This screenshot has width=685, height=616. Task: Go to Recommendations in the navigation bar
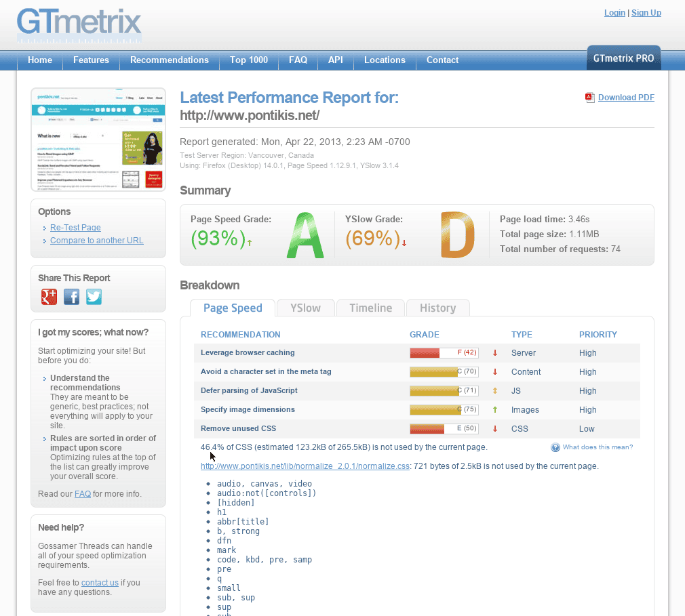point(170,60)
